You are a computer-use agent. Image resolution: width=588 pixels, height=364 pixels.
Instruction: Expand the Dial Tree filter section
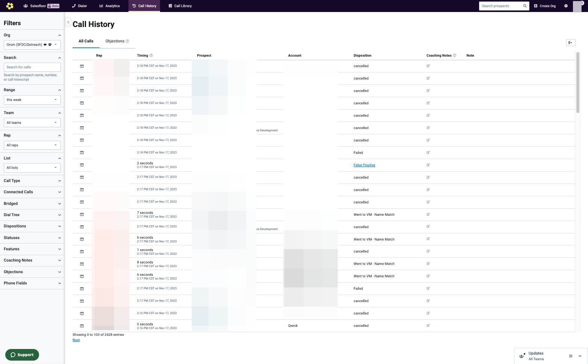[32, 215]
